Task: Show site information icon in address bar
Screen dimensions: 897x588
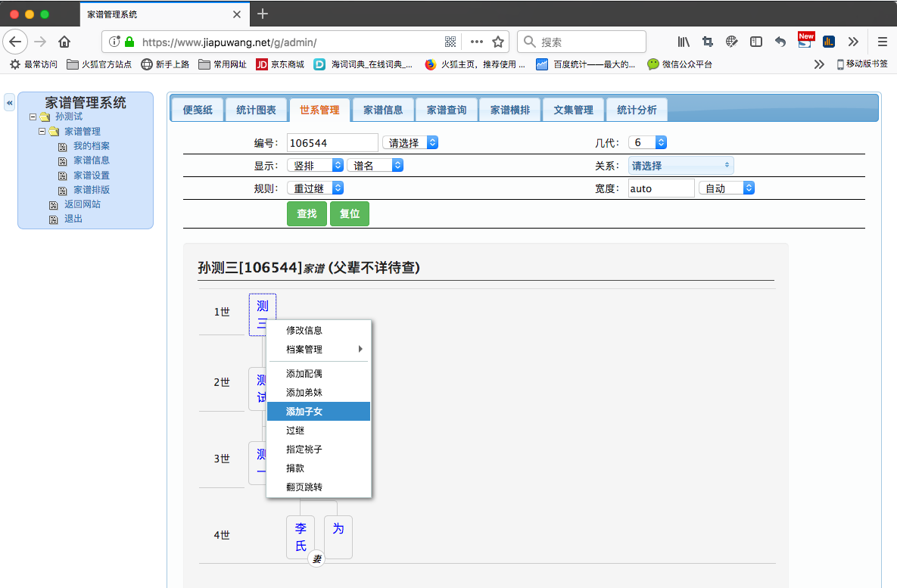Action: click(x=114, y=42)
